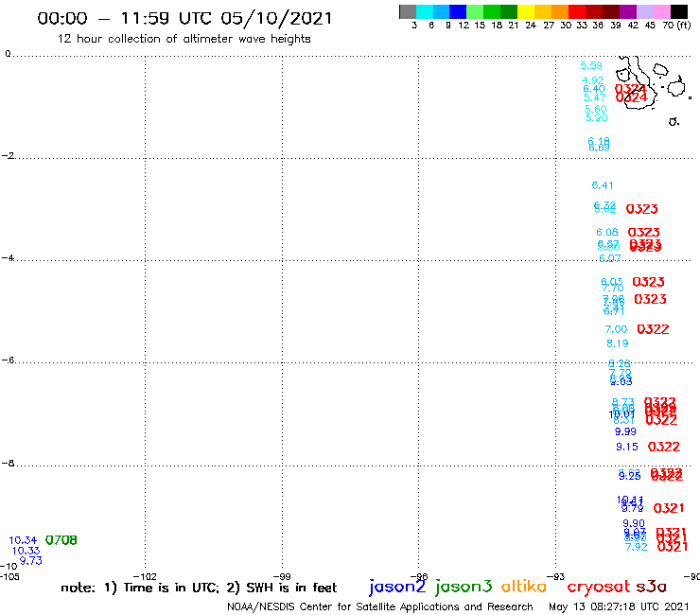The image size is (700, 615).
Task: Click the green 0708 time label
Action: pyautogui.click(x=61, y=540)
